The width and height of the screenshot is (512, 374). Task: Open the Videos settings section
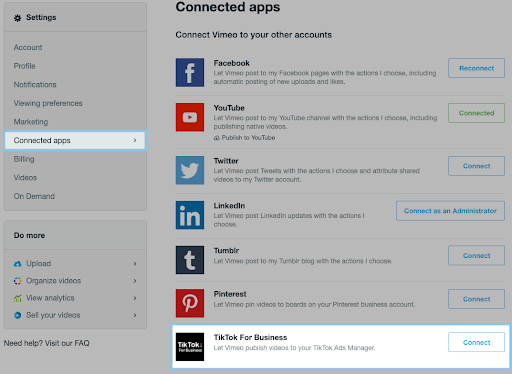(x=25, y=178)
